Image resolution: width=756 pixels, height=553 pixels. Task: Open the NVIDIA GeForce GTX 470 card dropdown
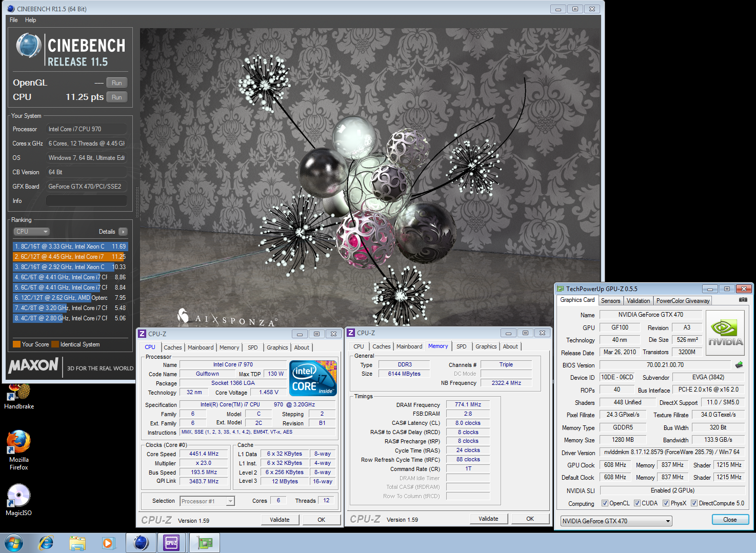[616, 521]
